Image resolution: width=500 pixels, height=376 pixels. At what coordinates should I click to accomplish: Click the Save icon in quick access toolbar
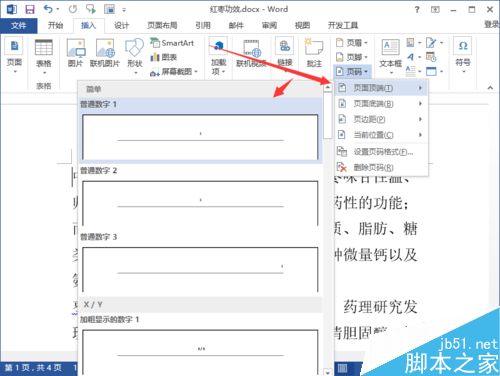click(x=30, y=9)
